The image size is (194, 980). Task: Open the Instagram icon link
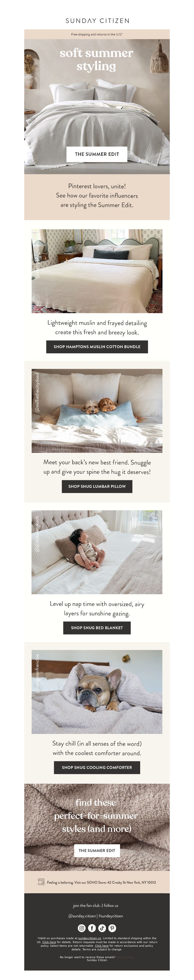pos(82,928)
